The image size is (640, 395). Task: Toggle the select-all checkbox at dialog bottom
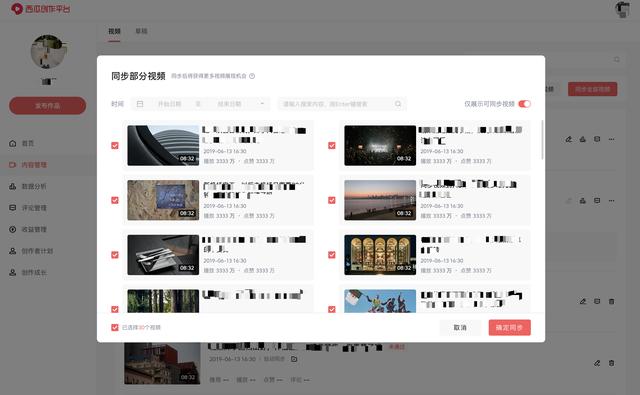pos(115,328)
